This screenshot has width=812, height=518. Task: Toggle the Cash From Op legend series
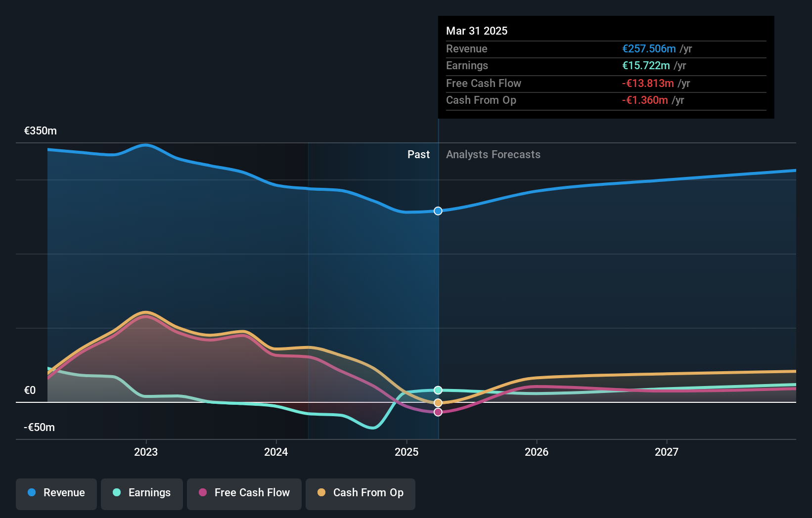[x=361, y=494]
